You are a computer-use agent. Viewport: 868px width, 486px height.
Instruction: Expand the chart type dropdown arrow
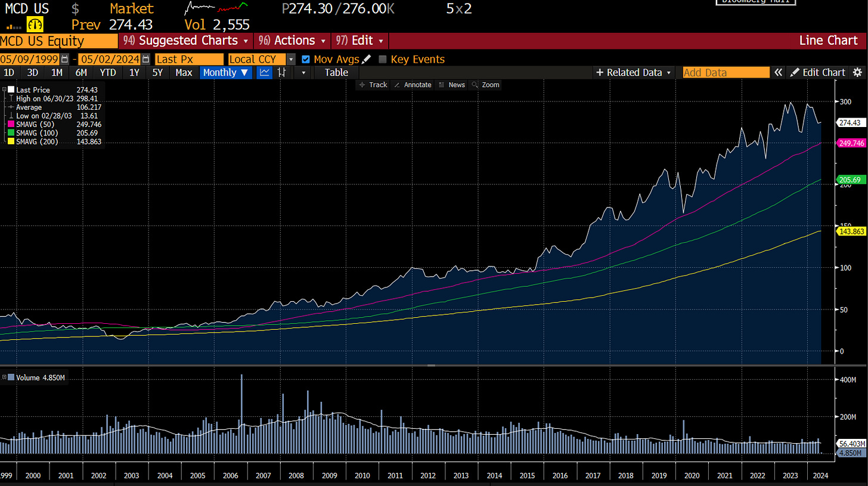(x=303, y=72)
